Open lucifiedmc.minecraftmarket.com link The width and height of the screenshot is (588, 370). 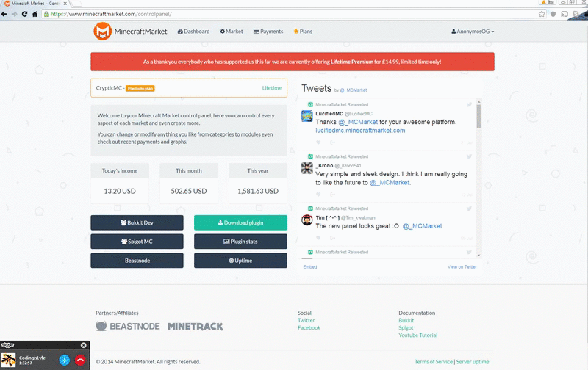pyautogui.click(x=360, y=131)
